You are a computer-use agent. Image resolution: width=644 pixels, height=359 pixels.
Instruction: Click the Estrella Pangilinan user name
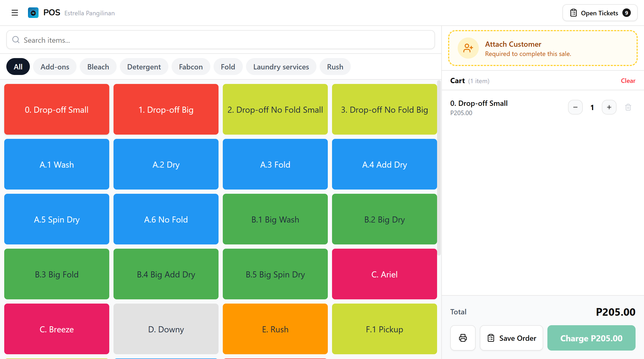pyautogui.click(x=89, y=13)
